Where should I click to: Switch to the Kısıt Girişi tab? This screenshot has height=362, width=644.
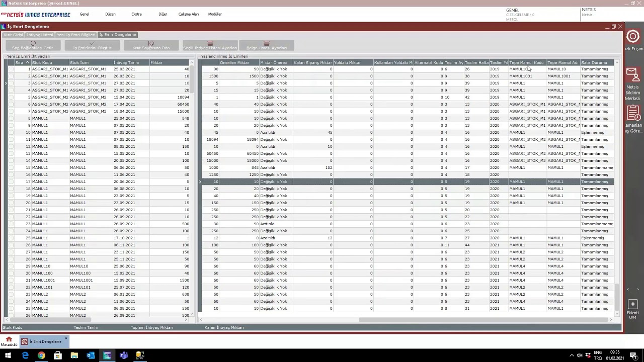(x=14, y=35)
